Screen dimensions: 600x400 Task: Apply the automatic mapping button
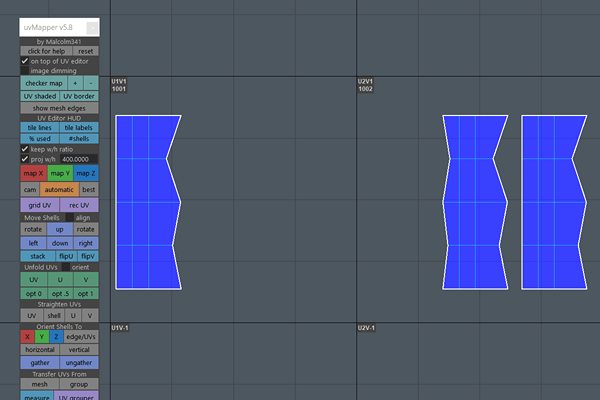[x=59, y=189]
